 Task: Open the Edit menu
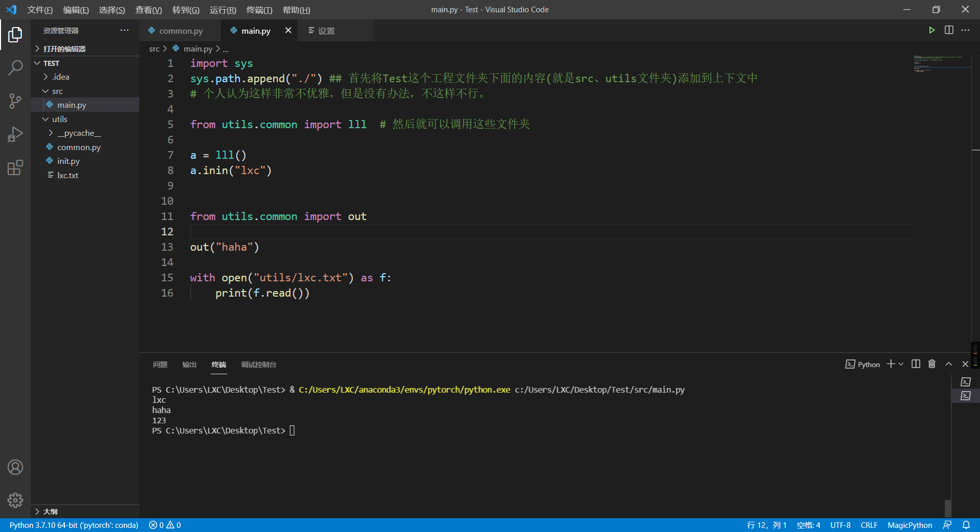76,10
